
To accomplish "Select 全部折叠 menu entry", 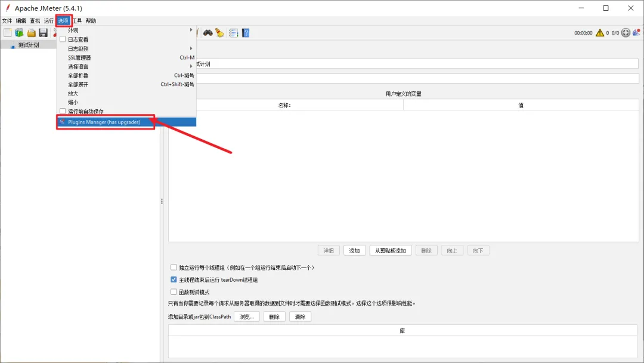I will 126,75.
